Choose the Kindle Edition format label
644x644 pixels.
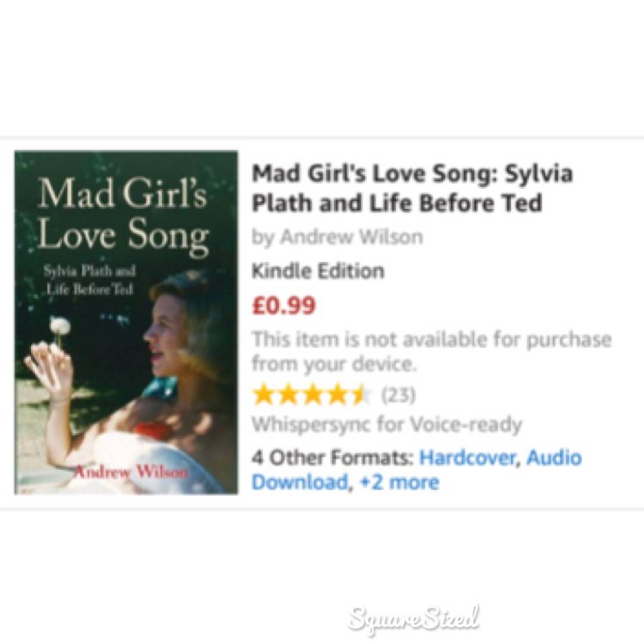tap(318, 271)
